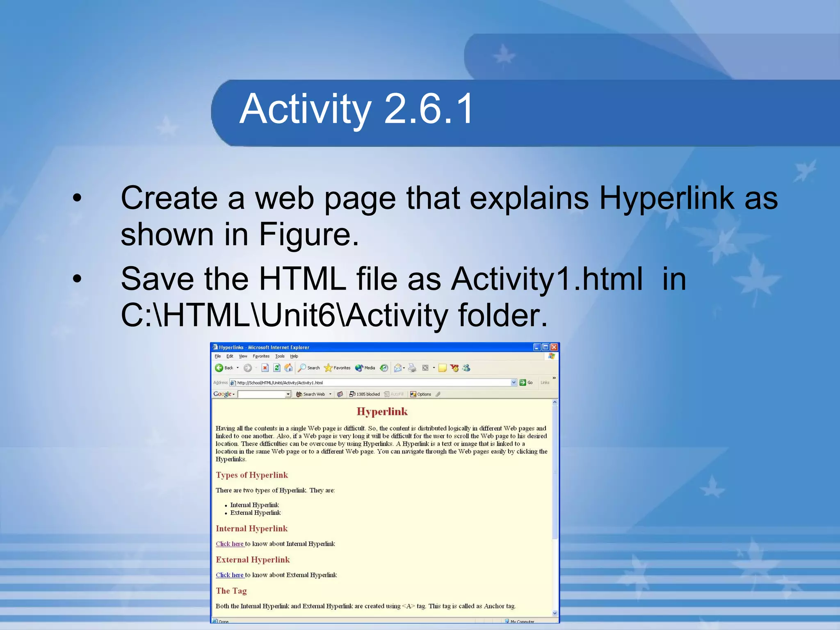The image size is (840, 630).
Task: Go back using the Back button
Action: tap(224, 368)
